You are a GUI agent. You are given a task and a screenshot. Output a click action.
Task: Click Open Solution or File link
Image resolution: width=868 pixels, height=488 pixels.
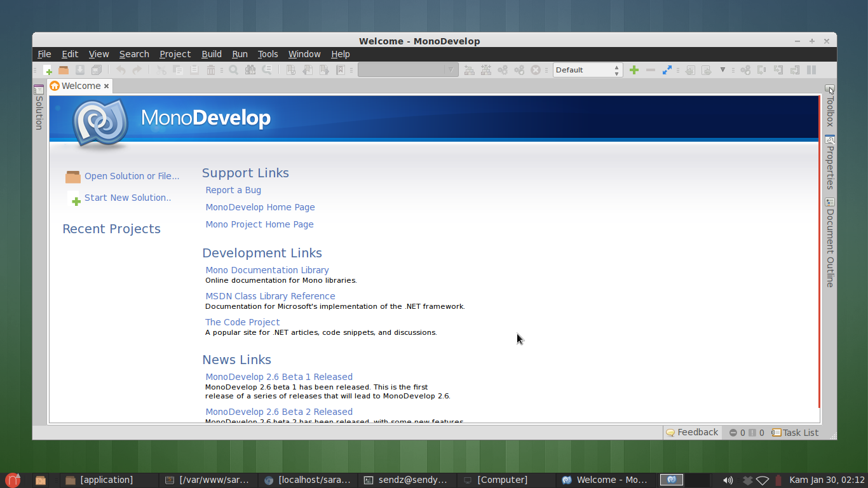(x=132, y=176)
